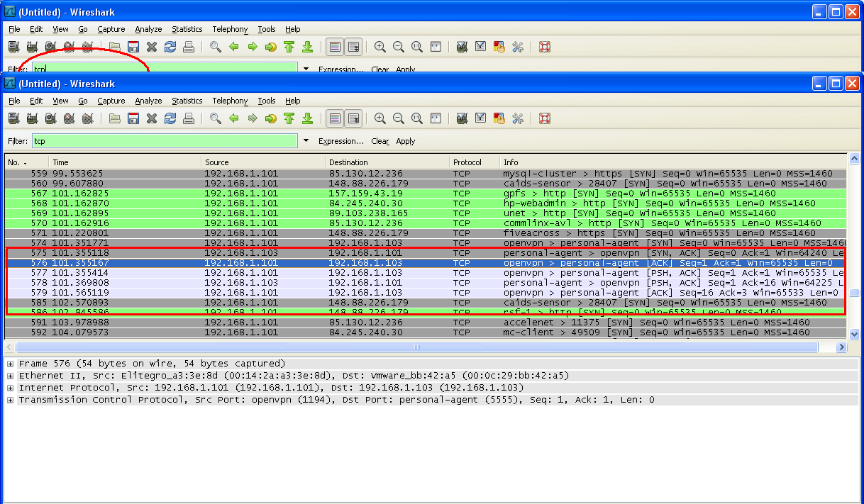Select packet 591 accelenet > 11375 row
The image size is (864, 504).
coord(426,323)
